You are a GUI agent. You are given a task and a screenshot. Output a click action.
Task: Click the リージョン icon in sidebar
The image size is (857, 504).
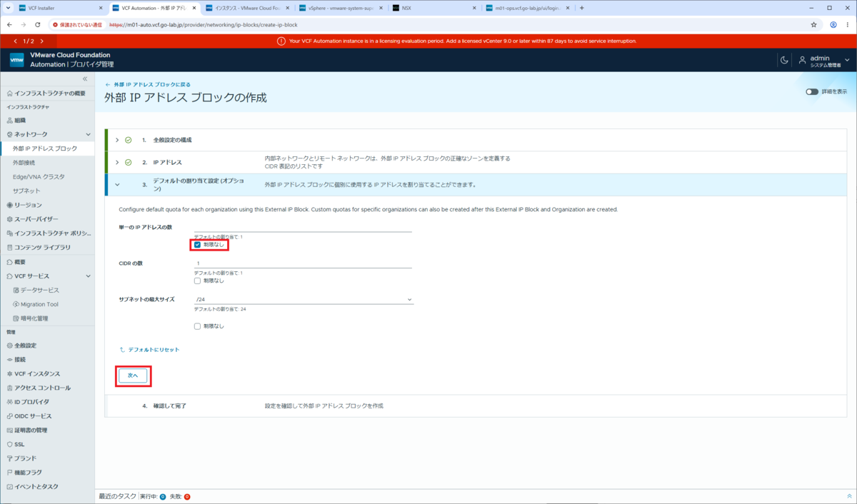click(x=9, y=205)
